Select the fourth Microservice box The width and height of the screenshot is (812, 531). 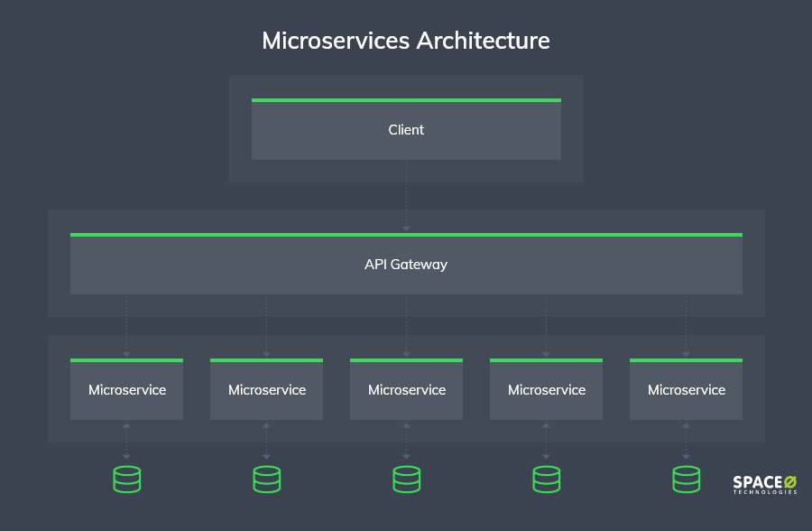547,389
